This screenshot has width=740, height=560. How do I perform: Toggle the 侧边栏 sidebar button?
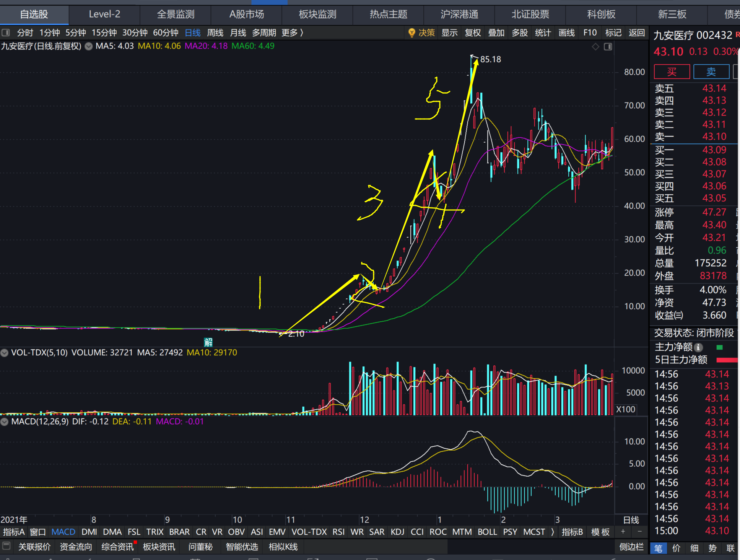tap(631, 547)
